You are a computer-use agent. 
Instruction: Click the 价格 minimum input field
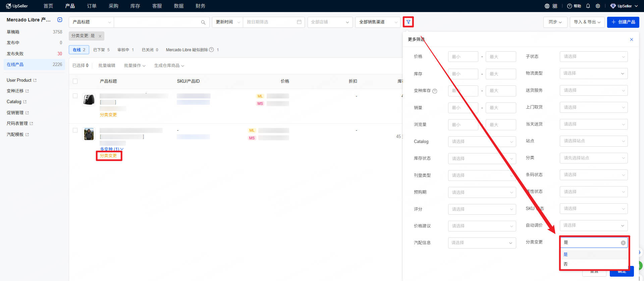coord(463,57)
